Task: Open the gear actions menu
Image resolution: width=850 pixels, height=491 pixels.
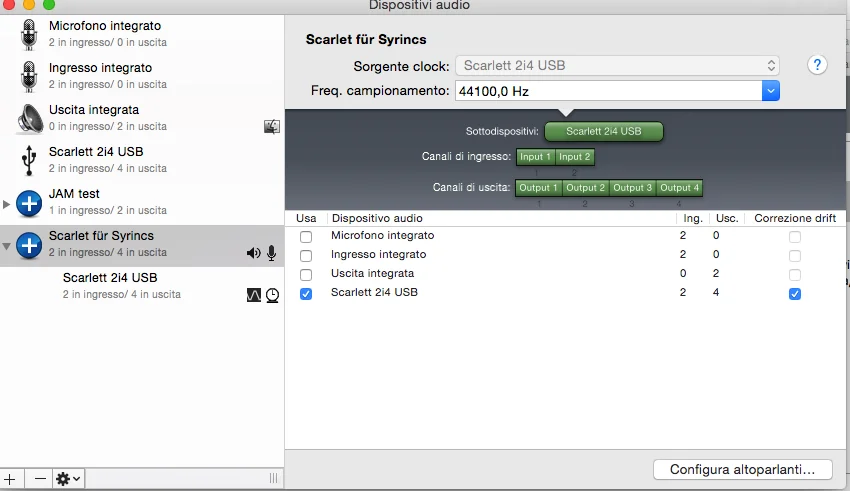Action: click(69, 479)
